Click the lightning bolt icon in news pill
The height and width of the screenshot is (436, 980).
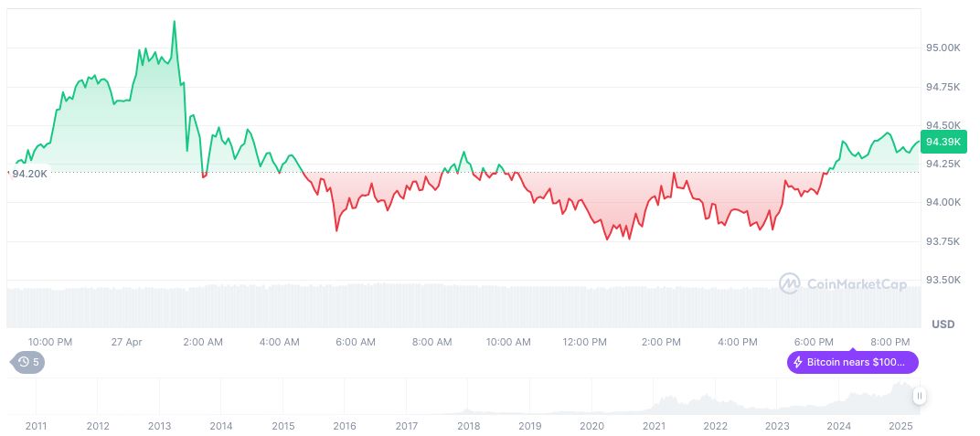(798, 362)
